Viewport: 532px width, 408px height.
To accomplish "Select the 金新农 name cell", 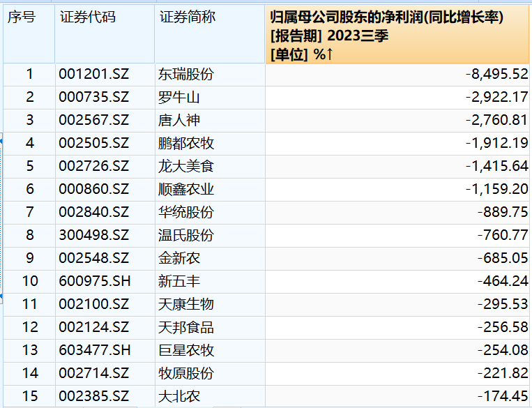I will (x=210, y=259).
